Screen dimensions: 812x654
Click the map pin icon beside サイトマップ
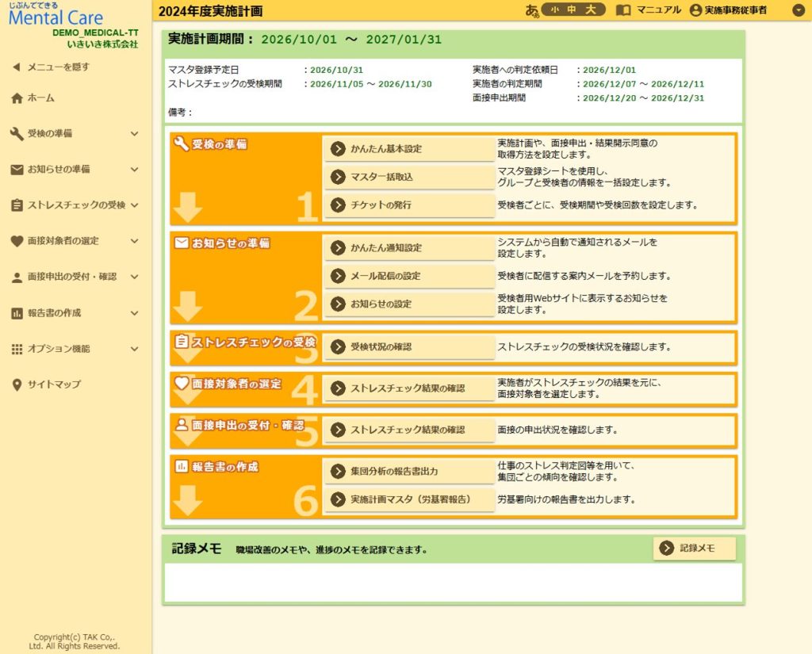coord(17,384)
